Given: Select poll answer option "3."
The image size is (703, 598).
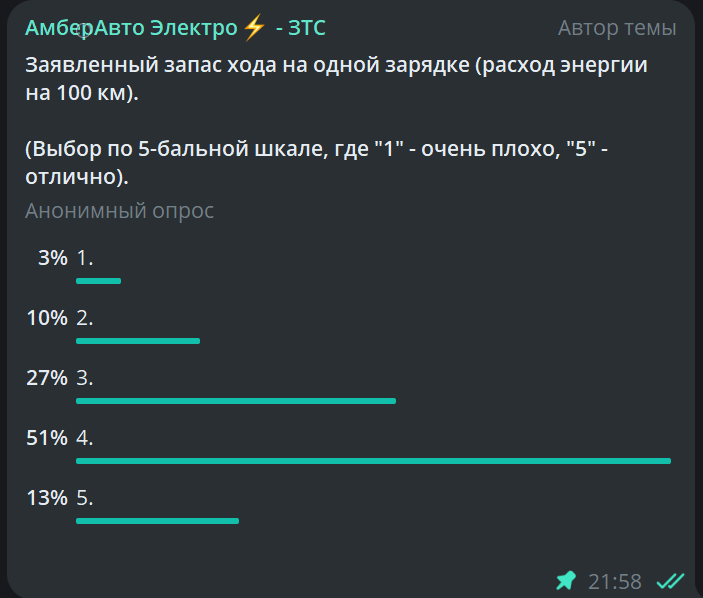Looking at the screenshot, I should pyautogui.click(x=85, y=378).
